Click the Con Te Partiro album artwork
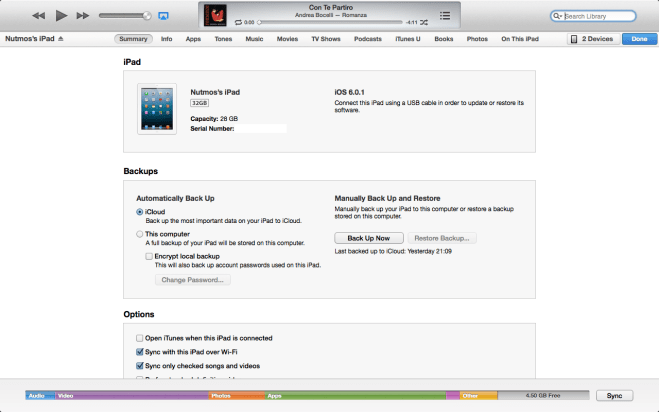659x412 pixels. [215, 15]
